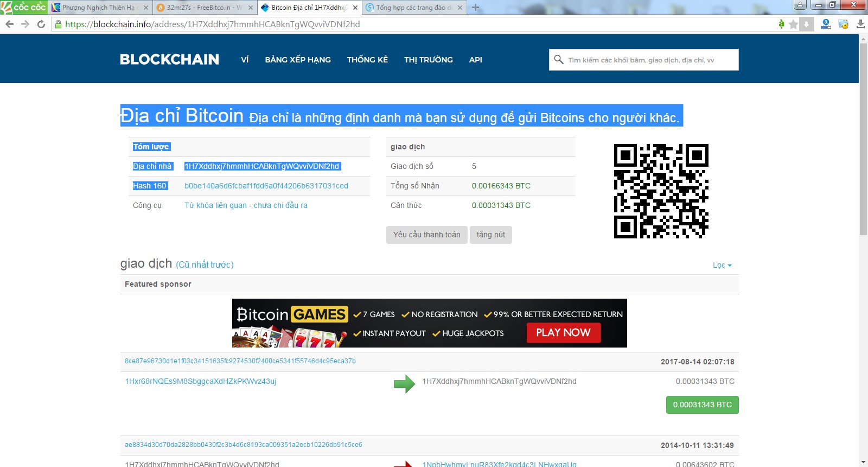This screenshot has height=467, width=868.
Task: Select the Bitcoin Địa chỉ tab
Action: click(x=309, y=8)
